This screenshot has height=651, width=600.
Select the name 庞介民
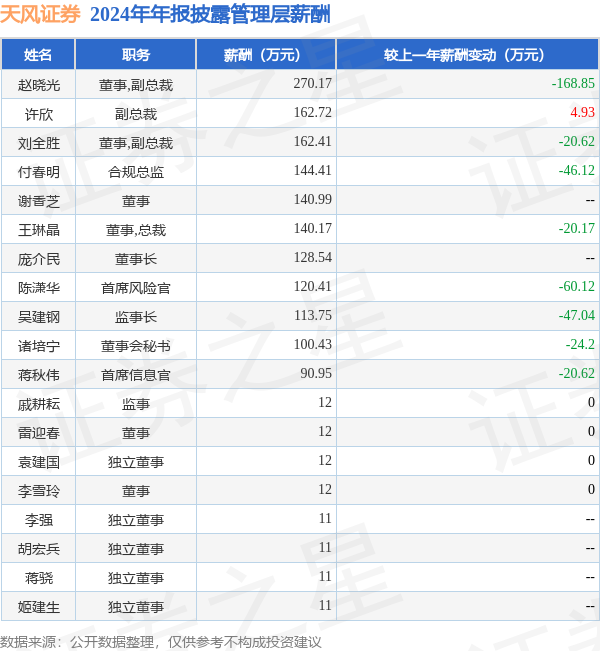(x=39, y=259)
